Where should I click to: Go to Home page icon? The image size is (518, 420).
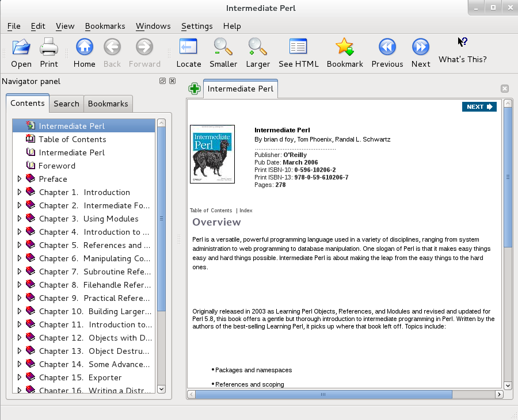(x=85, y=47)
